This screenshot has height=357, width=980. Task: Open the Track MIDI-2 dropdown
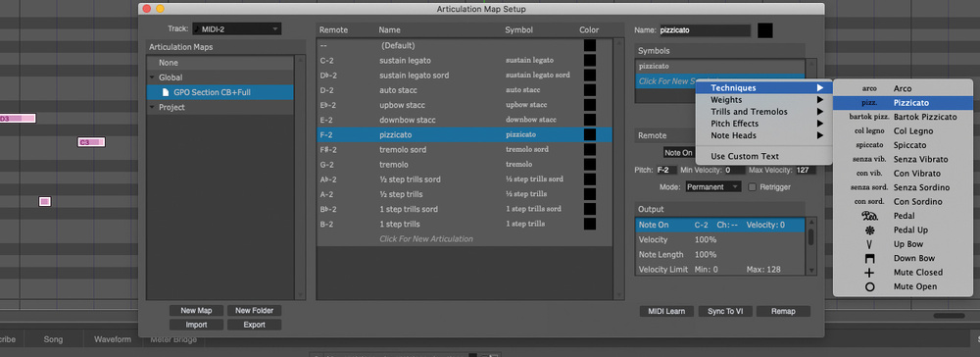(236, 28)
